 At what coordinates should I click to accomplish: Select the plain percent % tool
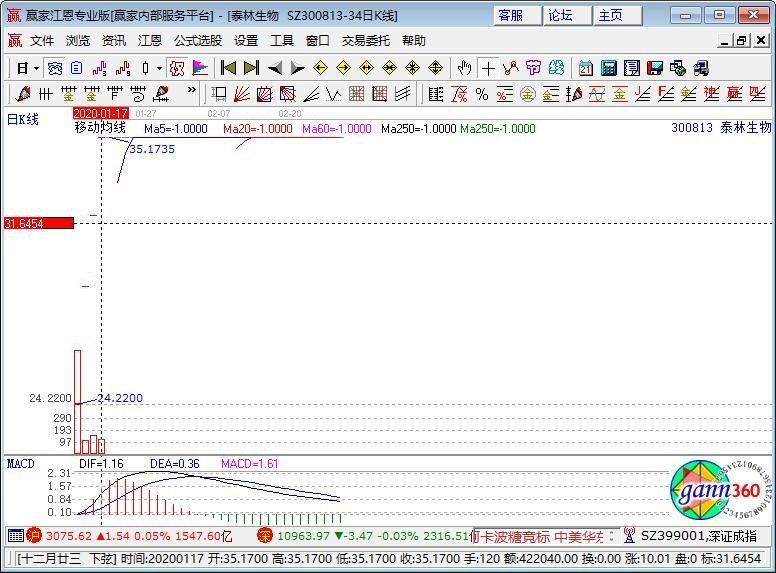click(482, 94)
